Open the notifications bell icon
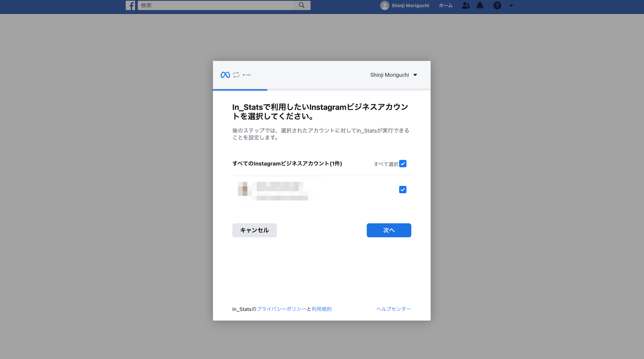Screen dimensions: 644x359 480,5
